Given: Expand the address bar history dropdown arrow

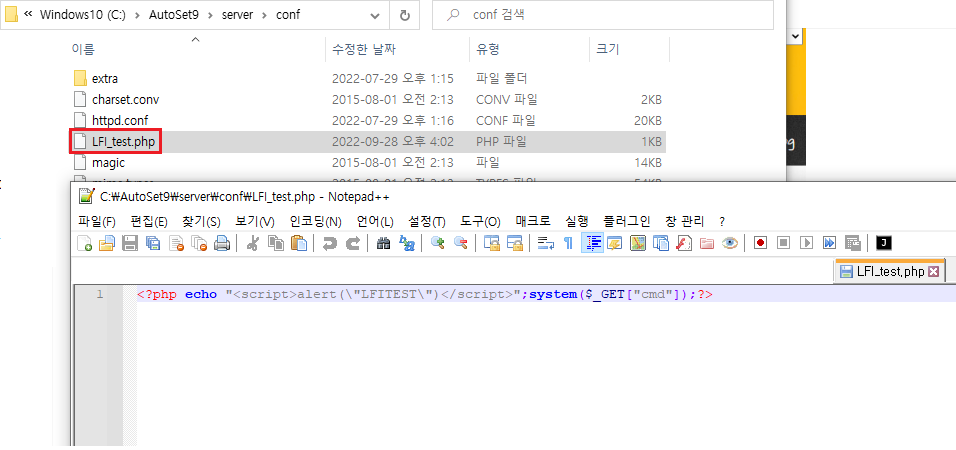Looking at the screenshot, I should coord(375,15).
